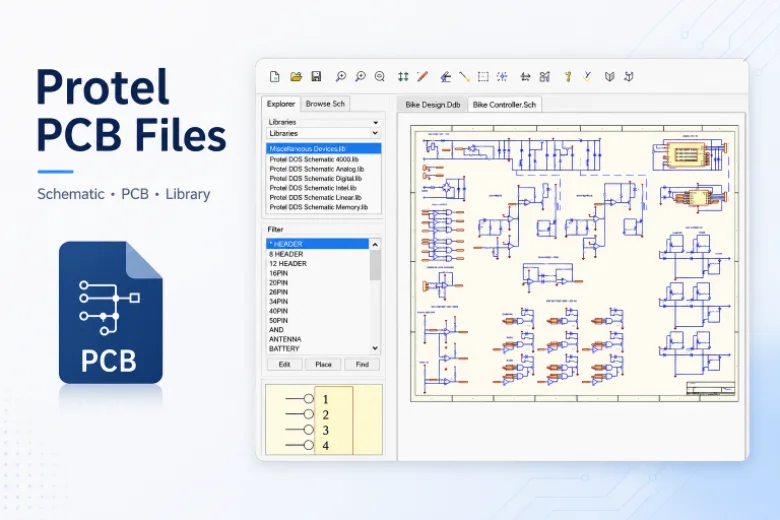Image resolution: width=780 pixels, height=520 pixels.
Task: Switch to the Explorer tab
Action: 281,104
